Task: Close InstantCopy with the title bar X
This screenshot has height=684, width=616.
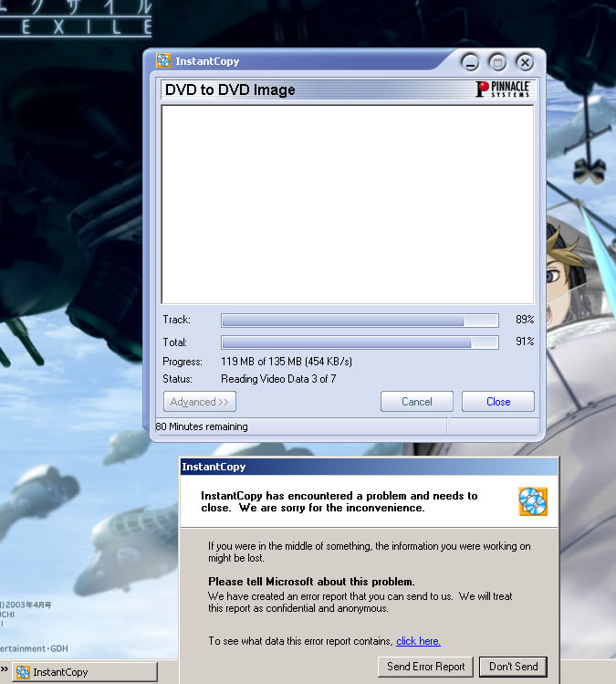Action: (525, 62)
